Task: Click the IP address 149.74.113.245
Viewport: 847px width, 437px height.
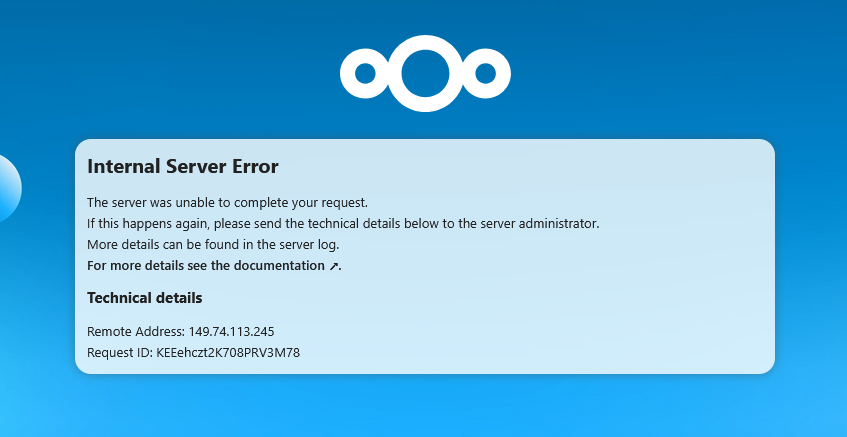Action: click(231, 331)
